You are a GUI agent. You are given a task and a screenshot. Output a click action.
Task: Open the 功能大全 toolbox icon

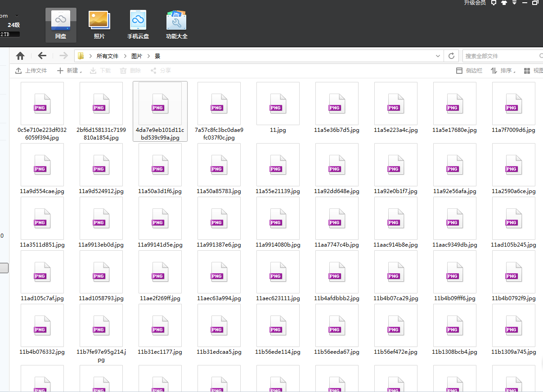tap(176, 25)
